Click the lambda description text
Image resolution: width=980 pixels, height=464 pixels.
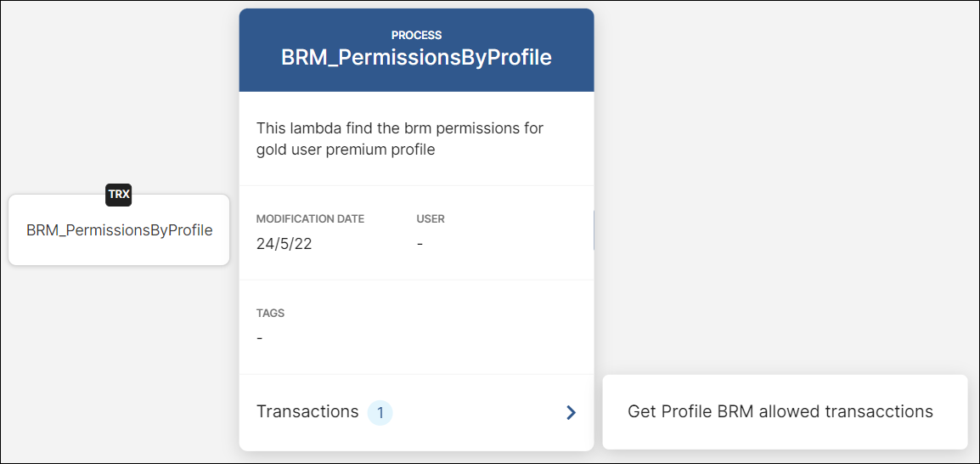(400, 129)
